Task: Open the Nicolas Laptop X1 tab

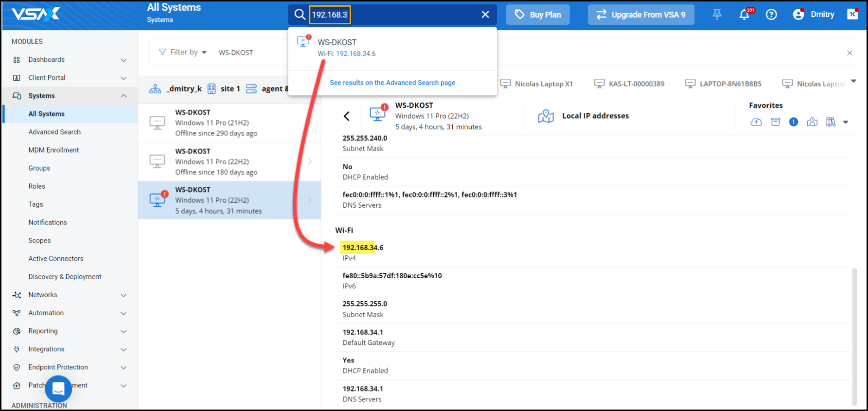Action: (x=537, y=84)
